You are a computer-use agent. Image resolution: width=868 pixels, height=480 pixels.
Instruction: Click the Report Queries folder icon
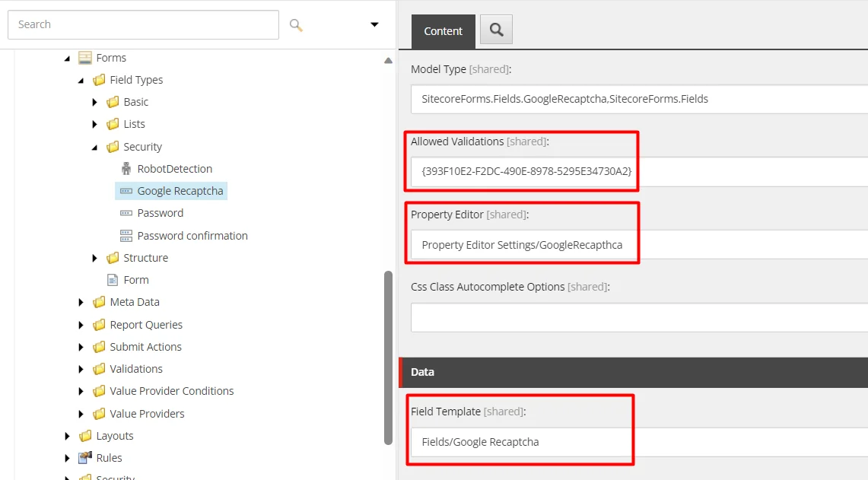99,325
